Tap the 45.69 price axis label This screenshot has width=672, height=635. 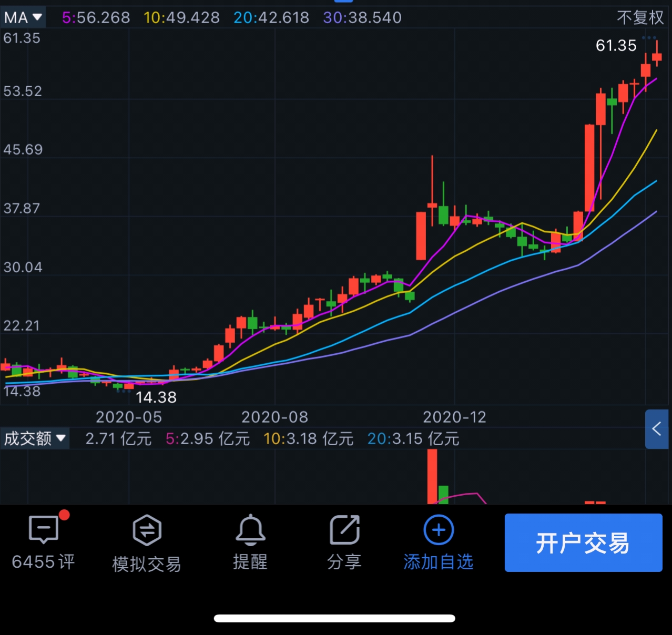(x=23, y=149)
